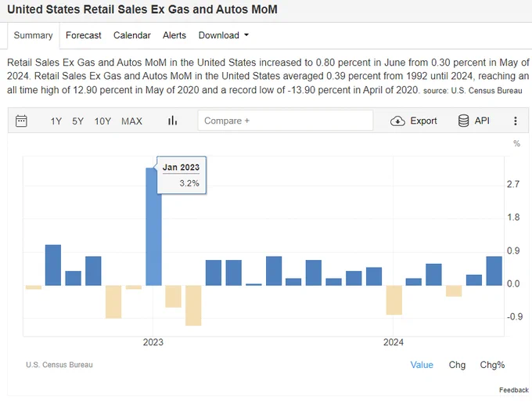The width and height of the screenshot is (532, 404).
Task: Click into the Compare + input field
Action: [x=286, y=121]
